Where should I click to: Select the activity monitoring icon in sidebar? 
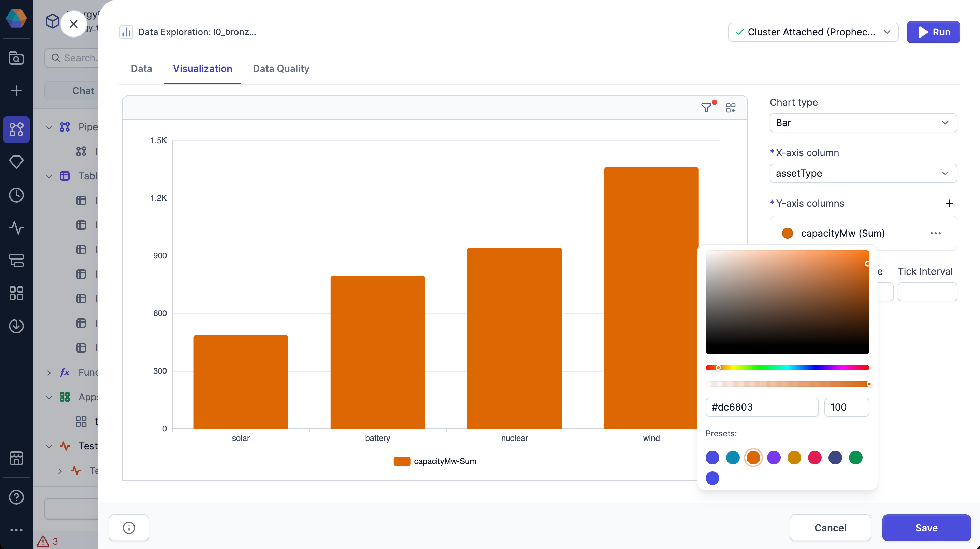[x=16, y=228]
